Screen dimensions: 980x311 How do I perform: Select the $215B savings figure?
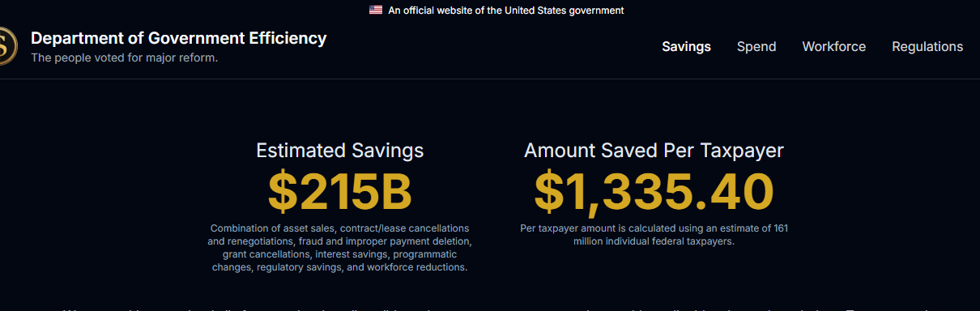[340, 192]
